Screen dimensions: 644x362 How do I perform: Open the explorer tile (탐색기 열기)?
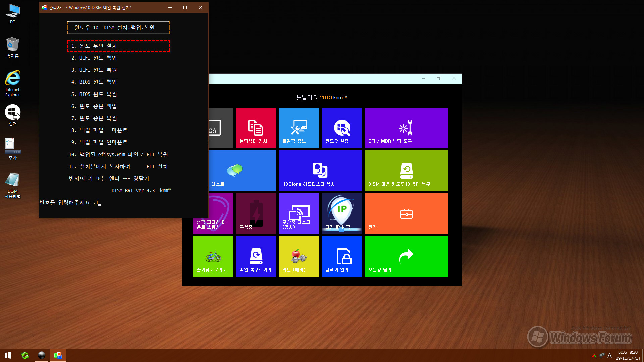pyautogui.click(x=342, y=256)
